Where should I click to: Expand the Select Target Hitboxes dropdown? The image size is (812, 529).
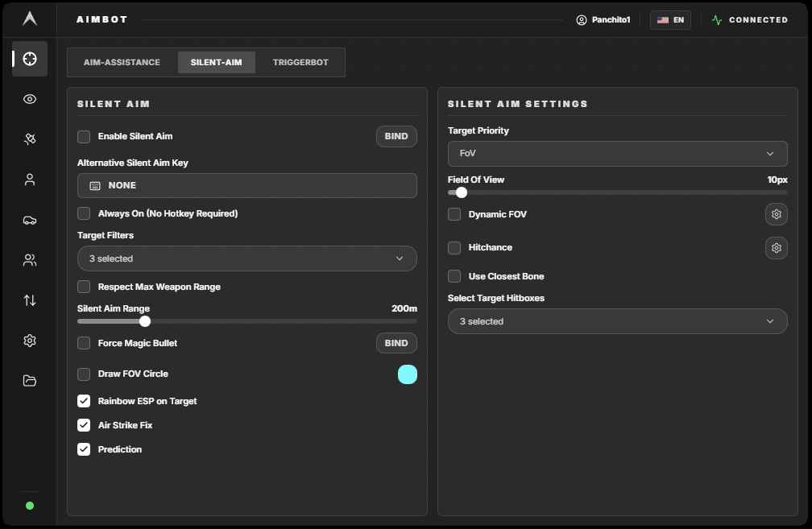click(x=617, y=321)
